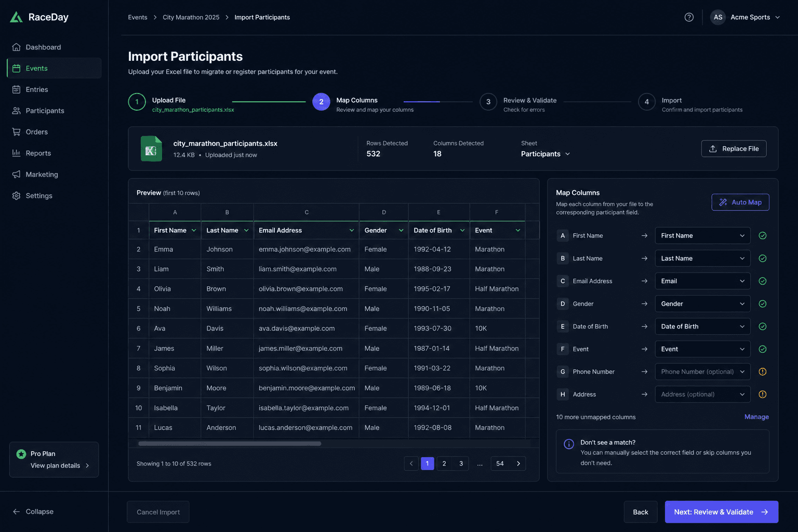Click the Benjamin first name cell
Screen dimensions: 798x532
point(175,388)
